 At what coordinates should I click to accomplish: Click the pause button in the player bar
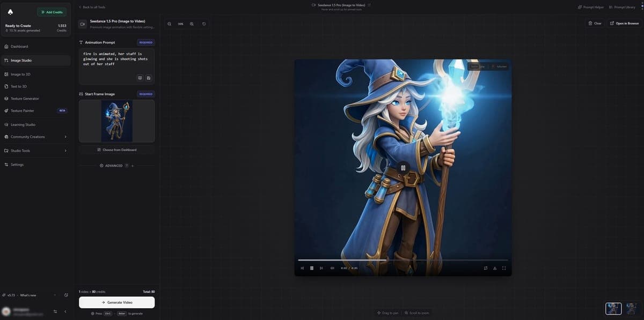[312, 268]
